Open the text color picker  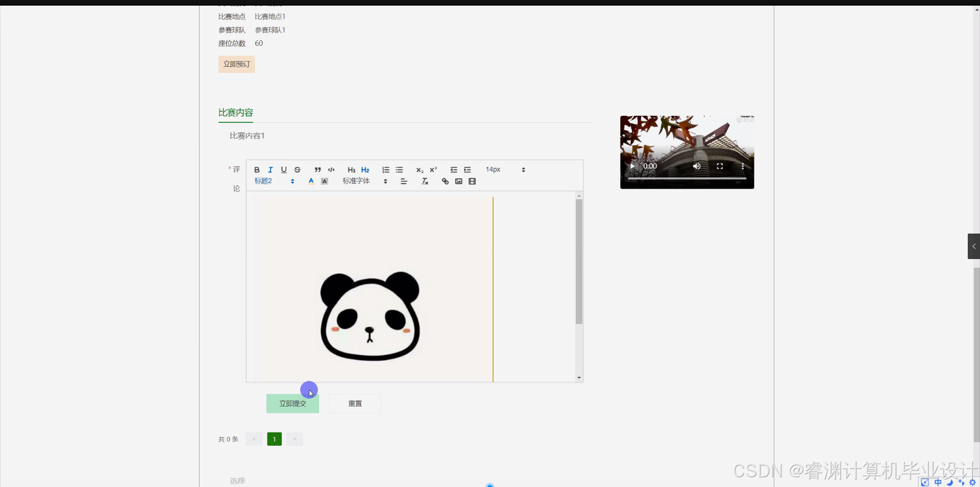(x=311, y=181)
